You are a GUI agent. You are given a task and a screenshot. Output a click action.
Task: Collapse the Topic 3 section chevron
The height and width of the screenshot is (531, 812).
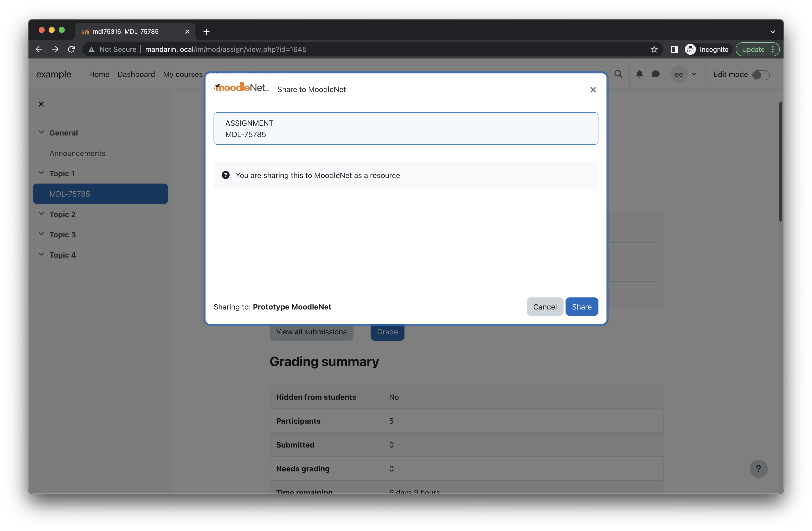click(x=41, y=234)
